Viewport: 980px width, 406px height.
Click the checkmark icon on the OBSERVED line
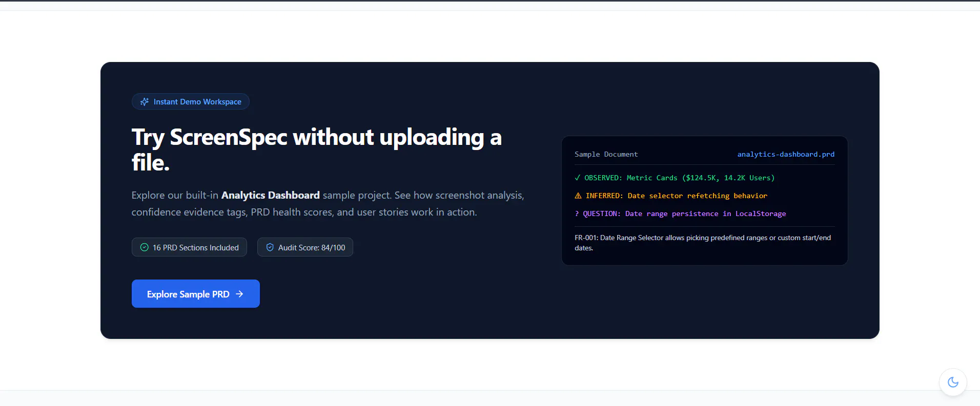(x=578, y=178)
